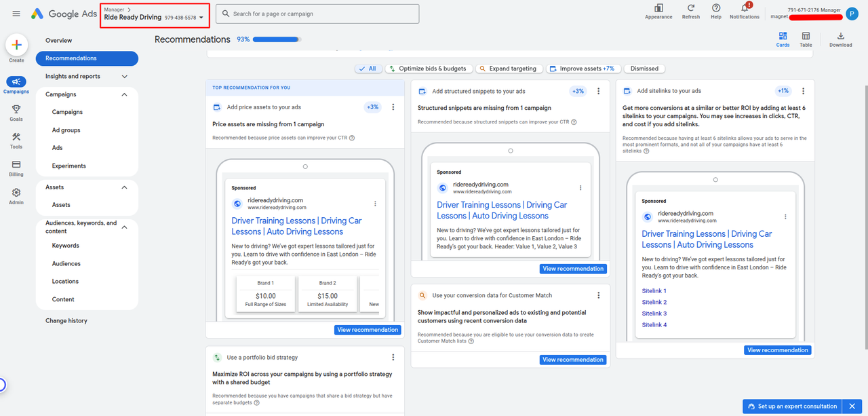Click the optimization score 93% progress bar
868x416 pixels.
point(277,40)
